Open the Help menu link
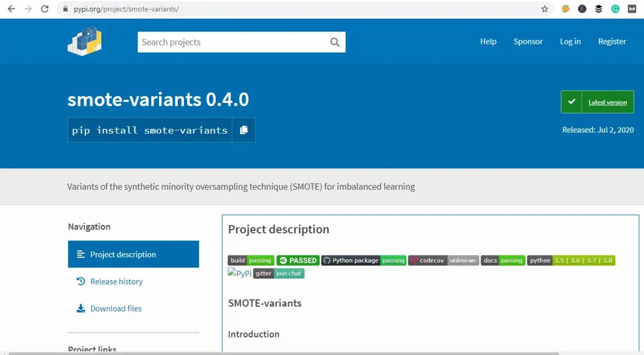This screenshot has height=355, width=644. [x=488, y=41]
